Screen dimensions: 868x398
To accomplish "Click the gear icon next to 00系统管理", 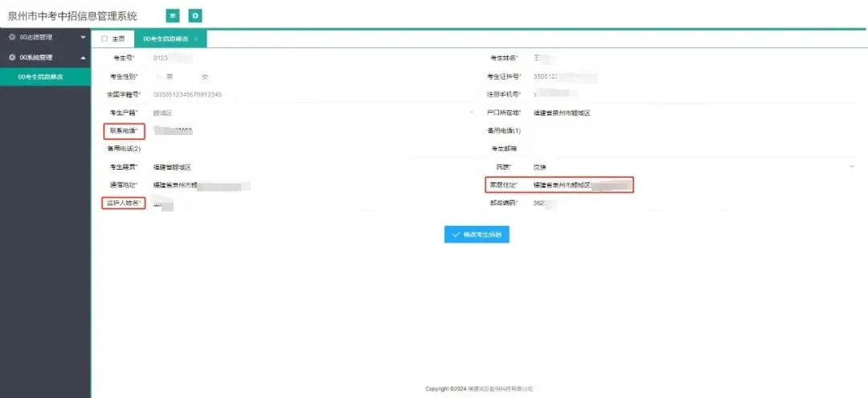I will 11,58.
